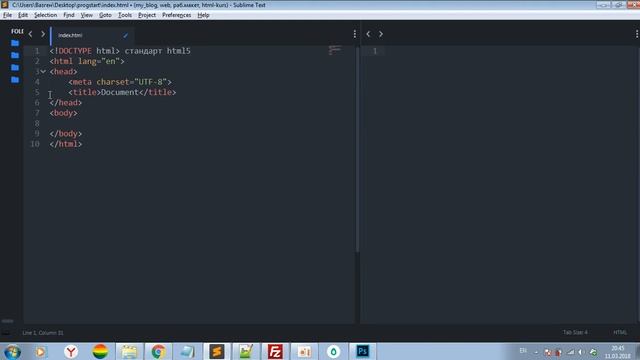The height and width of the screenshot is (360, 640).
Task: Click line number 8 in gutter
Action: tap(37, 123)
